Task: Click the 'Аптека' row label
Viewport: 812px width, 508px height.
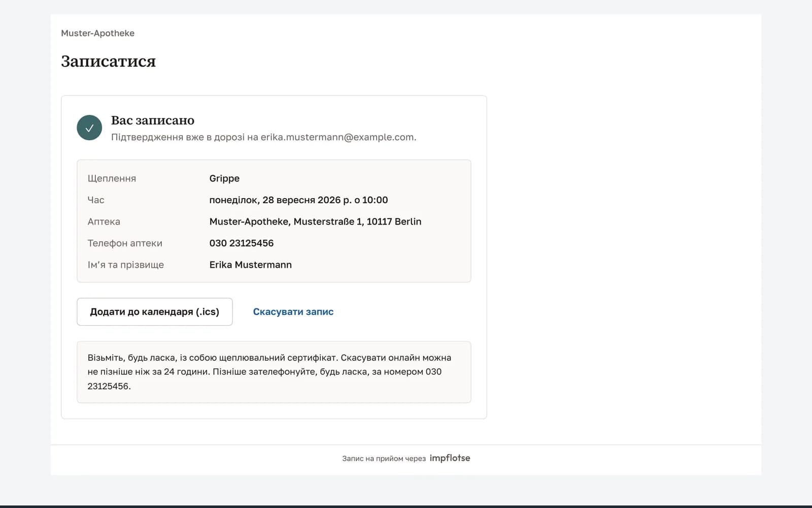Action: tap(104, 221)
